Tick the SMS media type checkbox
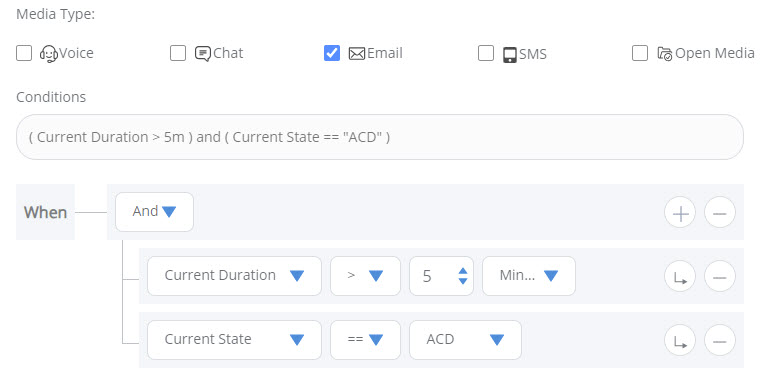762x375 pixels. pyautogui.click(x=486, y=53)
